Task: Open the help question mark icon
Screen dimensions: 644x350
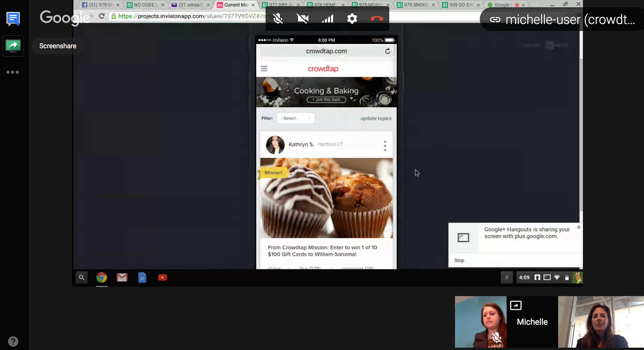Action: [x=13, y=341]
